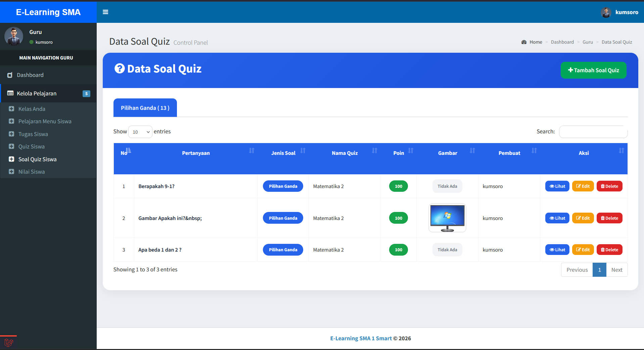Sort by Gambar column arrows
This screenshot has width=644, height=350.
(472, 150)
